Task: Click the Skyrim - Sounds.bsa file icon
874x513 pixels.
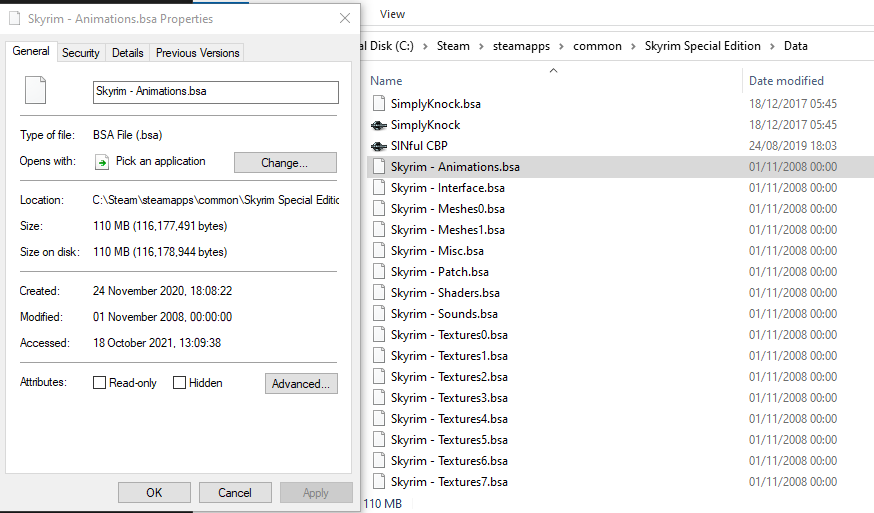Action: coord(379,313)
